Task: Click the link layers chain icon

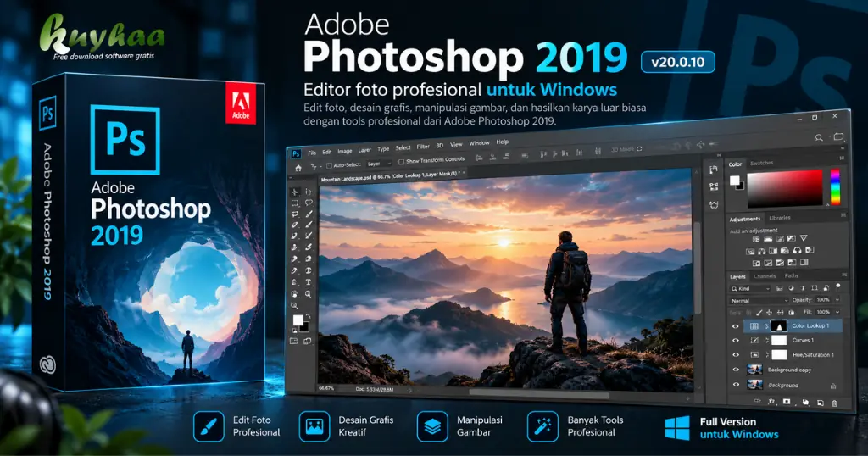Action: coord(757,400)
